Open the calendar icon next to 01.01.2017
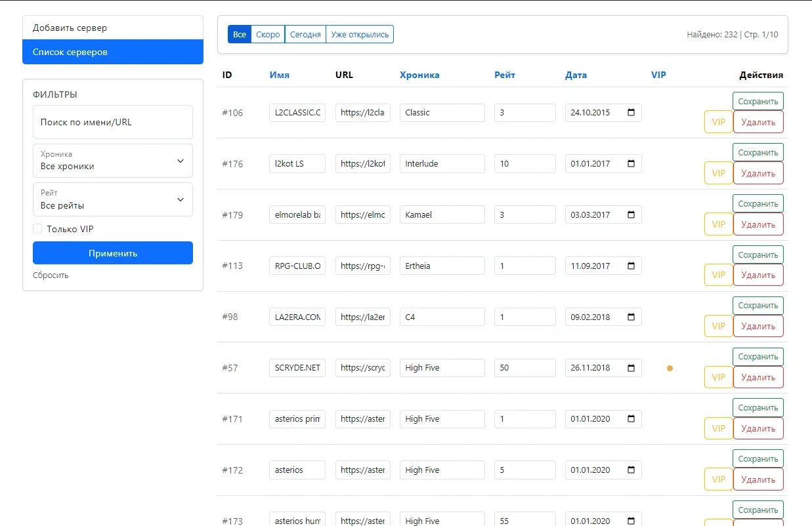This screenshot has width=812, height=526. [x=631, y=163]
